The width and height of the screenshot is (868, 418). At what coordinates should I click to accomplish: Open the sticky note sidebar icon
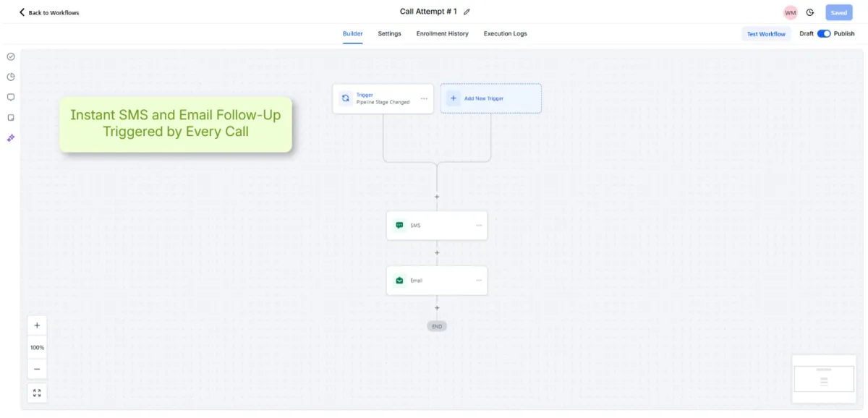coord(11,117)
